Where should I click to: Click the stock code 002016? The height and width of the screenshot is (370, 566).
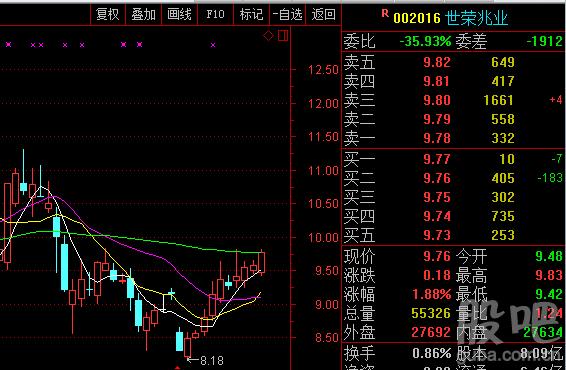pyautogui.click(x=417, y=18)
